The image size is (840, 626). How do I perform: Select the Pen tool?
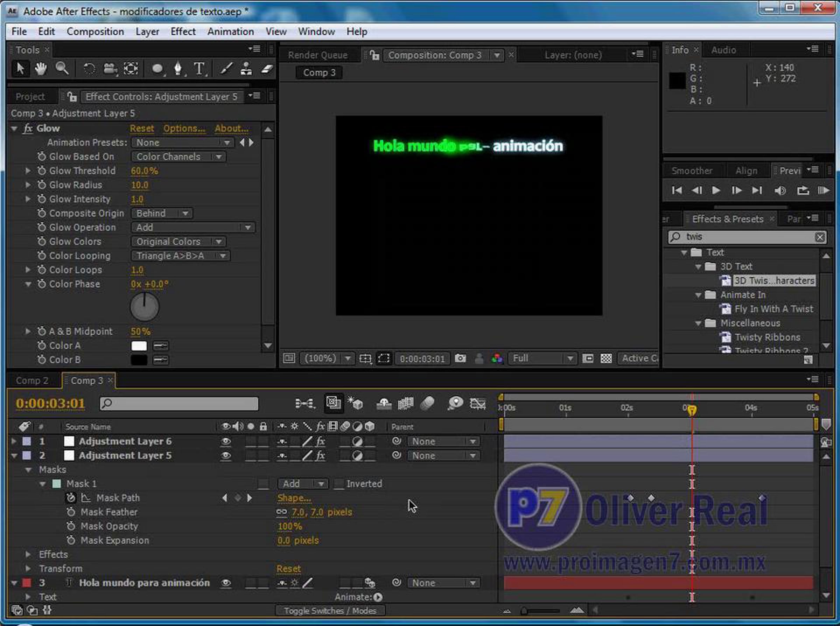coord(177,69)
